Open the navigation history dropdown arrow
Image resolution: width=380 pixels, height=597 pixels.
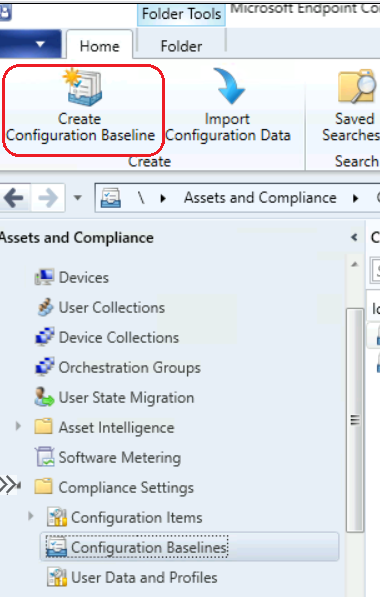pyautogui.click(x=78, y=198)
